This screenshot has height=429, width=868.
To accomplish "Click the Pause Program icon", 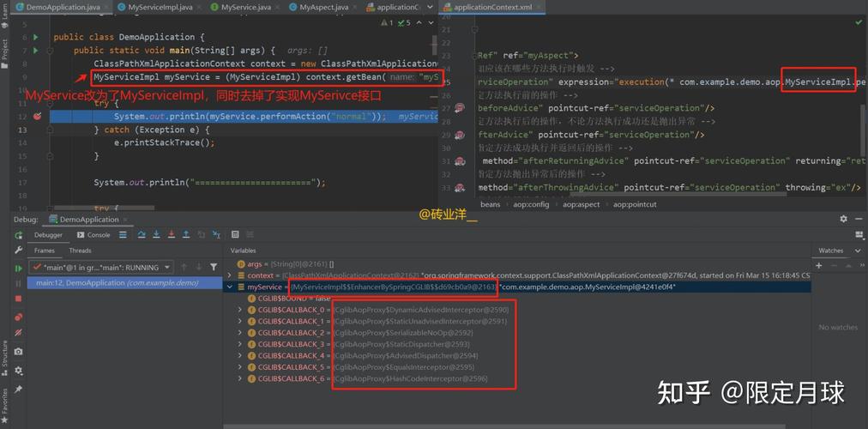I will tap(18, 283).
